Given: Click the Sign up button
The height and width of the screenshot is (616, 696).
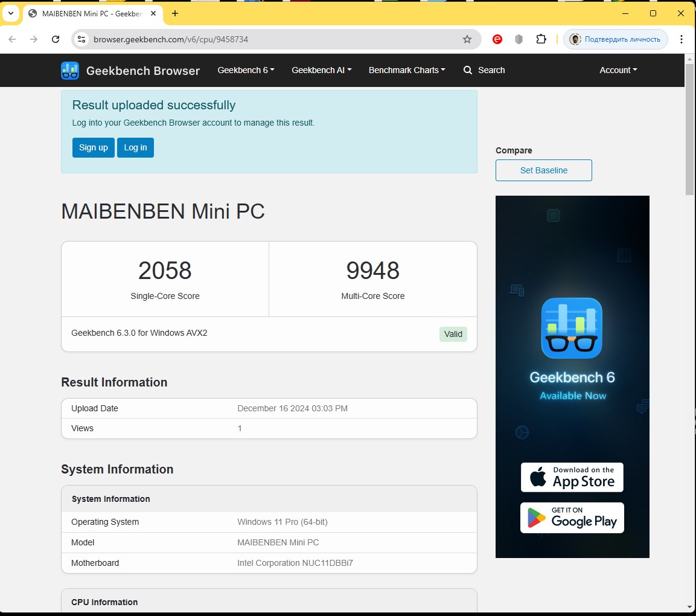Looking at the screenshot, I should coord(94,147).
